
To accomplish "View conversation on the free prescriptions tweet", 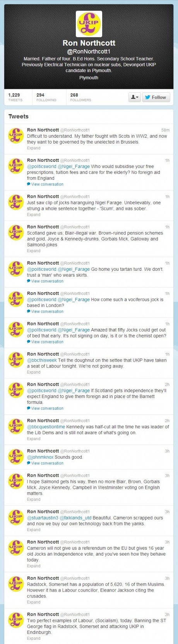I will click(47, 184).
